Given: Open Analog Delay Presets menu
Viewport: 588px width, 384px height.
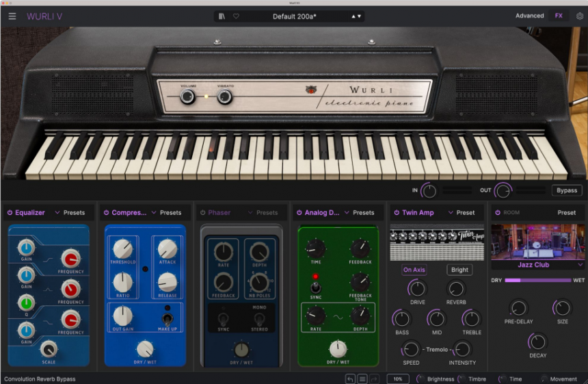Looking at the screenshot, I should 363,212.
